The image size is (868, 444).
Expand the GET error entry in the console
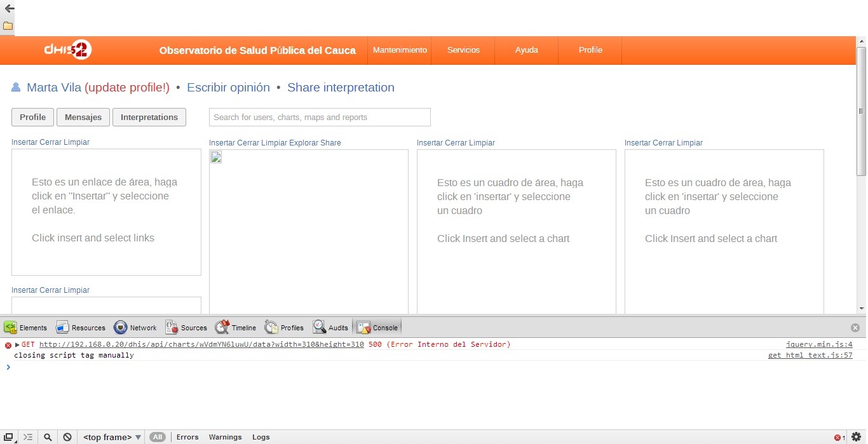17,345
